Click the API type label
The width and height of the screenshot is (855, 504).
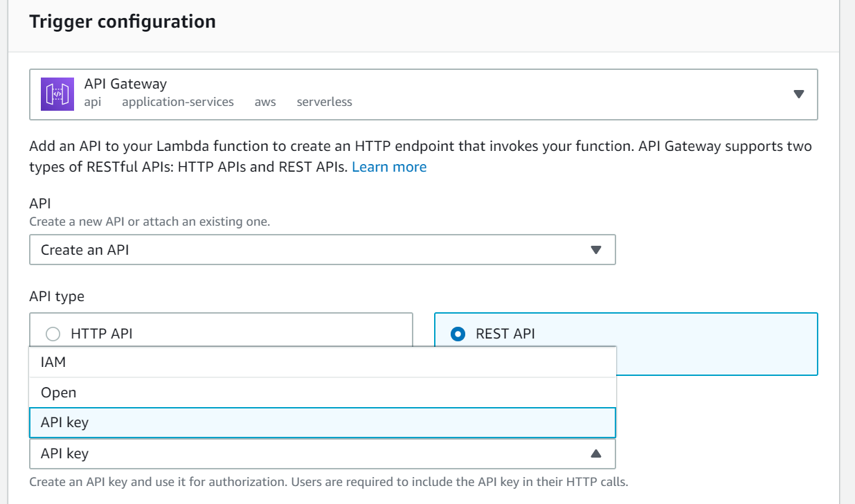click(57, 296)
